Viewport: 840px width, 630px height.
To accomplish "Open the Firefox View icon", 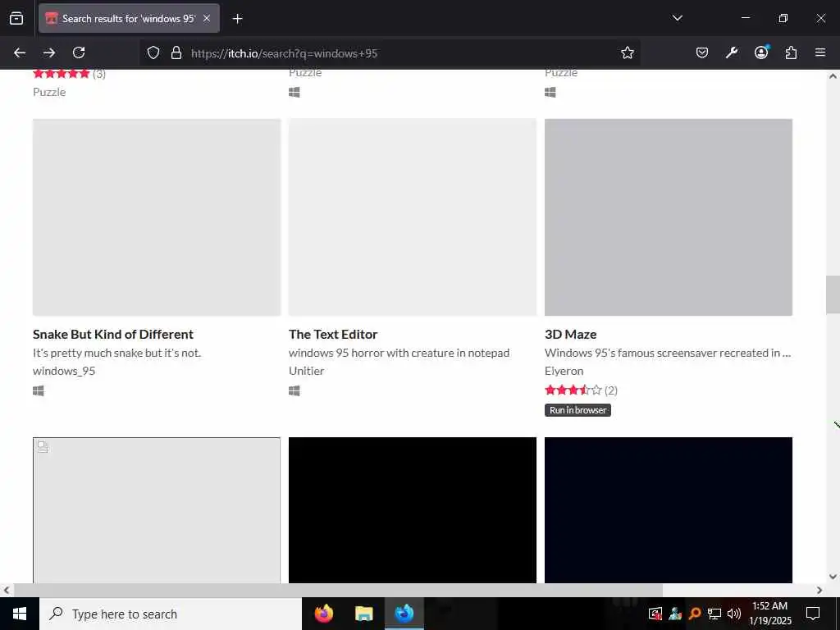I will pos(16,18).
